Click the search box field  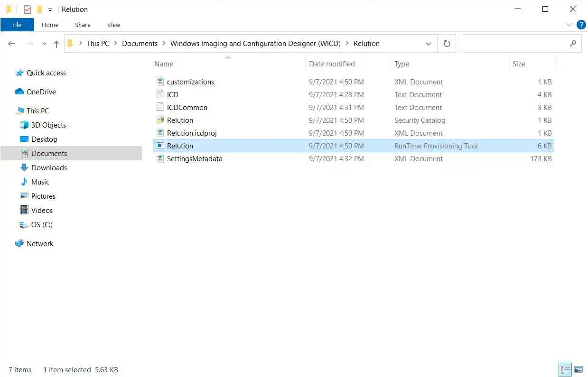[515, 44]
